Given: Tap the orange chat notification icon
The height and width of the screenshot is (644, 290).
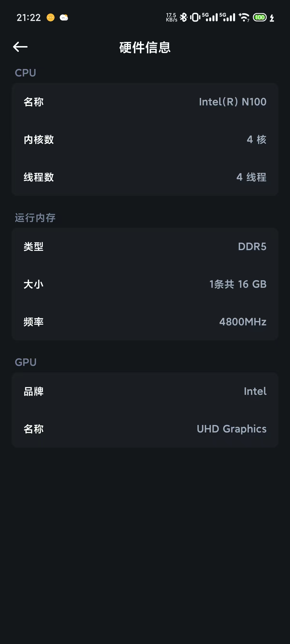Looking at the screenshot, I should click(x=51, y=18).
